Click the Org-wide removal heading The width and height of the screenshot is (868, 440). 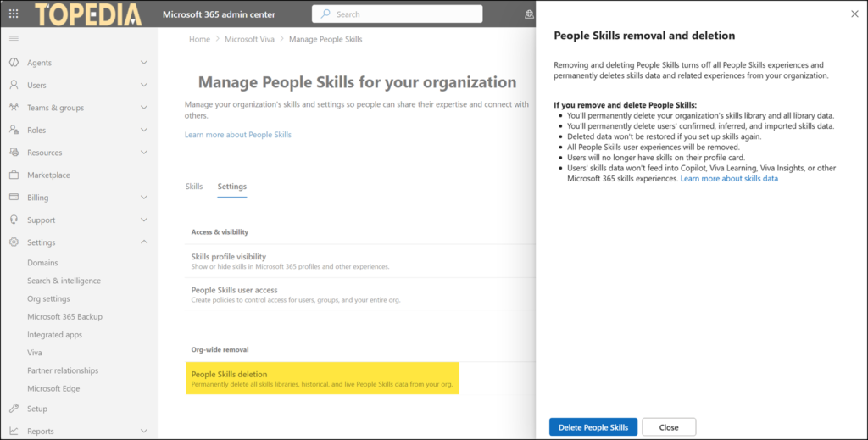pos(220,350)
